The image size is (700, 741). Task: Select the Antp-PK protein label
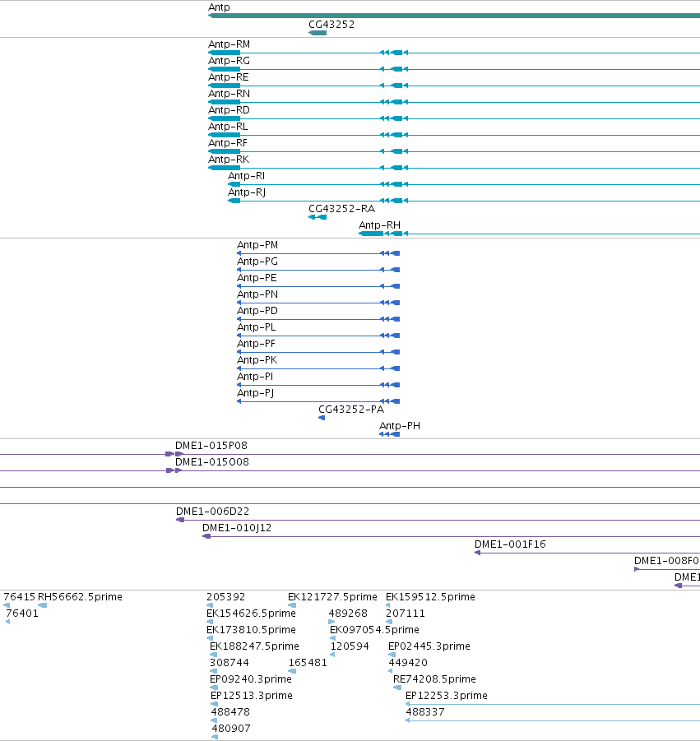[x=257, y=360]
